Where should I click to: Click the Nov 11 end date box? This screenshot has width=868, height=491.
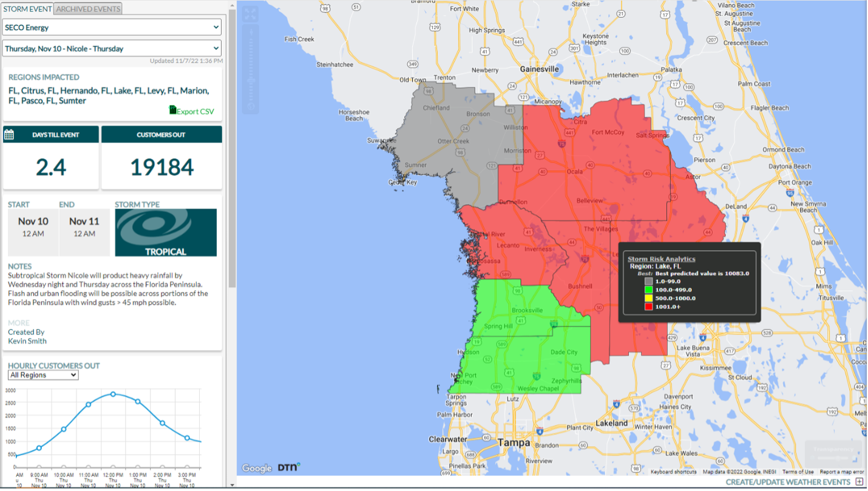[84, 232]
